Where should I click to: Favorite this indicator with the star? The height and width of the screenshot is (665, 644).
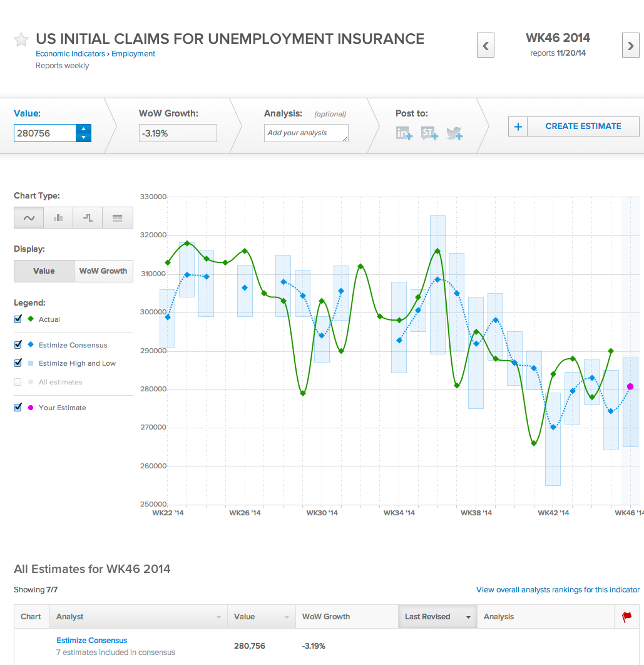pyautogui.click(x=21, y=39)
